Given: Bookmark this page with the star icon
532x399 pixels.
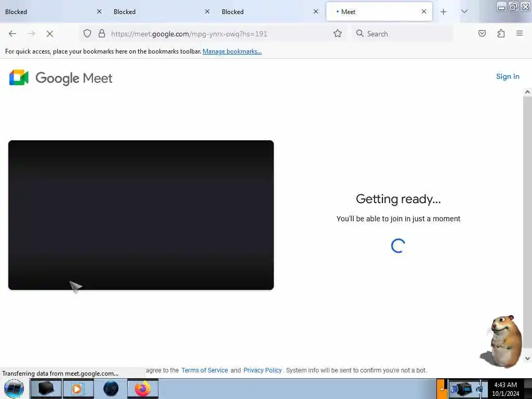Looking at the screenshot, I should [x=337, y=34].
